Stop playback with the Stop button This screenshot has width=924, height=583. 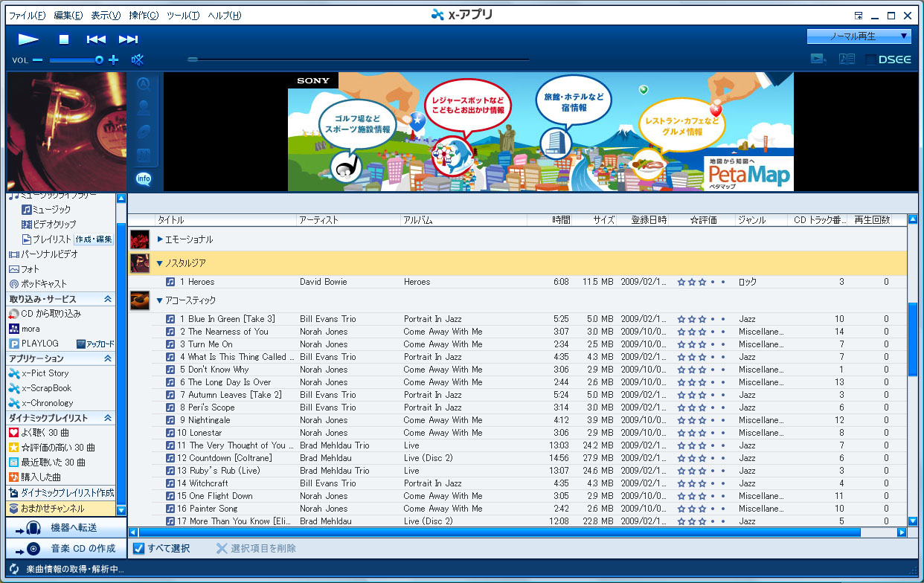64,39
